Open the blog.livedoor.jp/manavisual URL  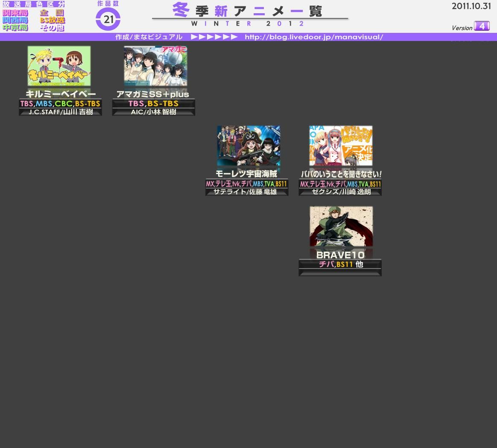314,37
